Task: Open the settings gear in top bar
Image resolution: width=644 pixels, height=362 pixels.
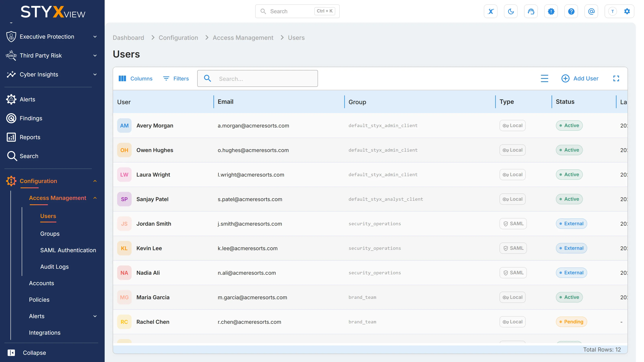Action: [x=627, y=11]
